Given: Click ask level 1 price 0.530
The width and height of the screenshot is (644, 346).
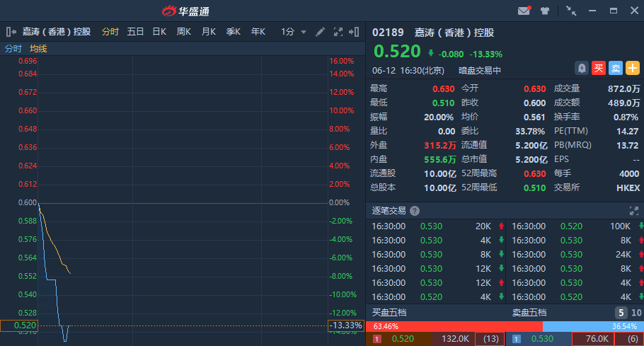Looking at the screenshot, I should point(542,339).
